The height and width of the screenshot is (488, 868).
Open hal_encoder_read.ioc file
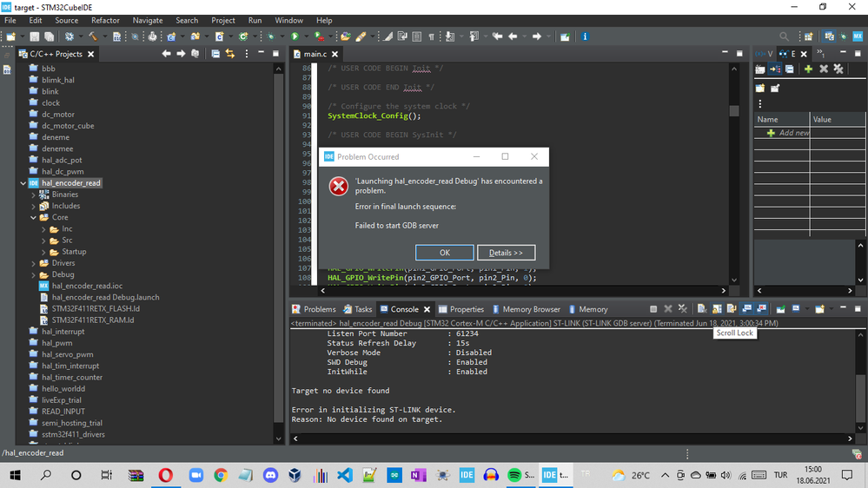81,286
